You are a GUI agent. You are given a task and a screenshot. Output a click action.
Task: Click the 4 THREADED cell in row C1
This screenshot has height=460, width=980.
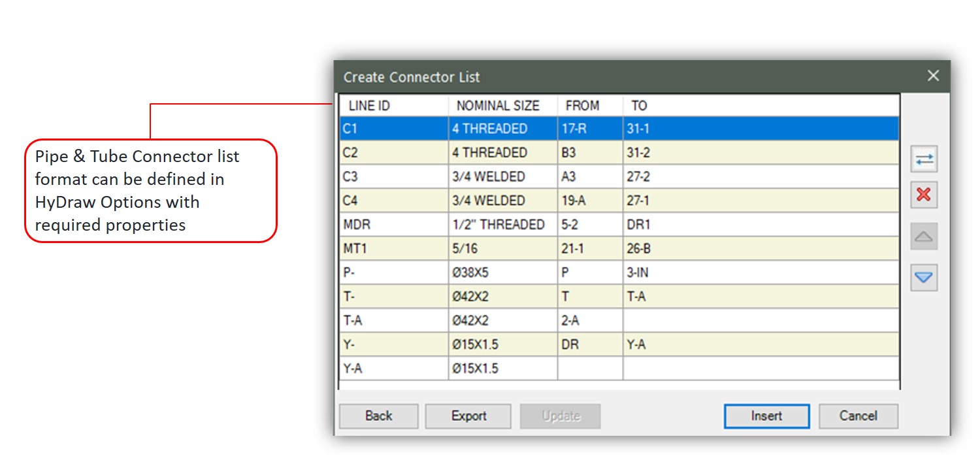[x=503, y=129]
